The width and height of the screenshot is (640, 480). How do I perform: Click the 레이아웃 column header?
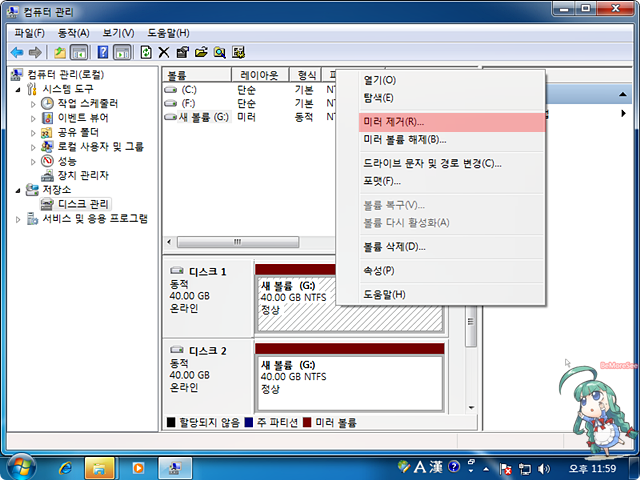[x=260, y=75]
